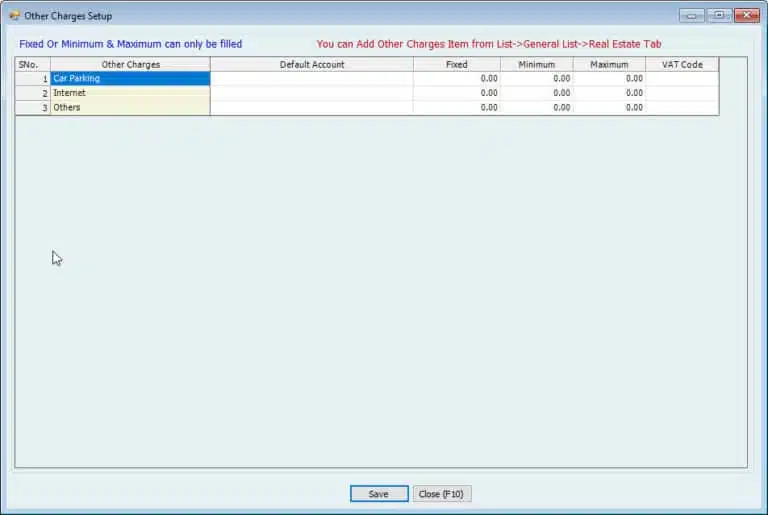
Task: Minimize the Other Charges Setup window
Action: (692, 16)
